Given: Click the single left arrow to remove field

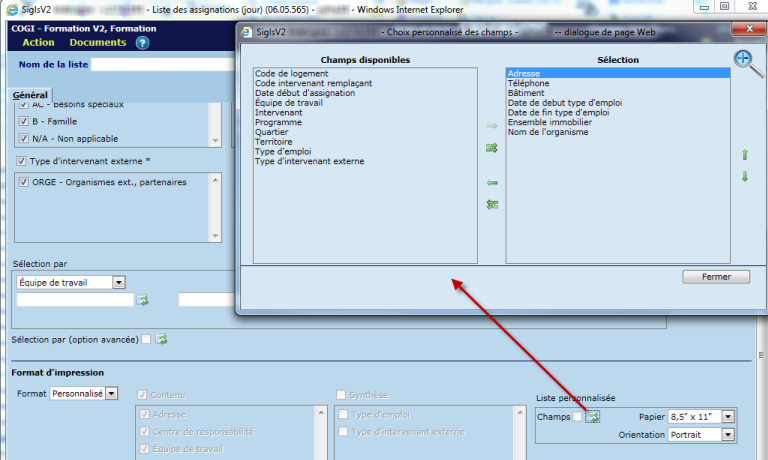Looking at the screenshot, I should pyautogui.click(x=491, y=183).
